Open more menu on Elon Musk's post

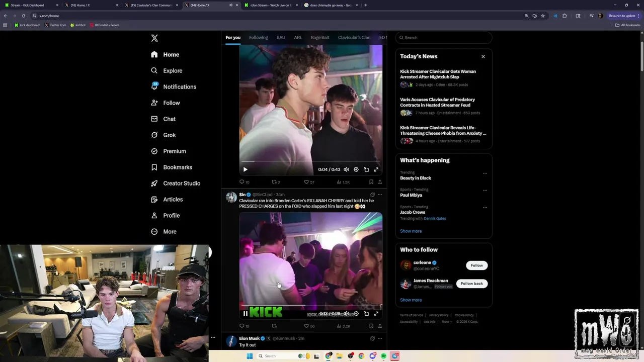(x=380, y=338)
